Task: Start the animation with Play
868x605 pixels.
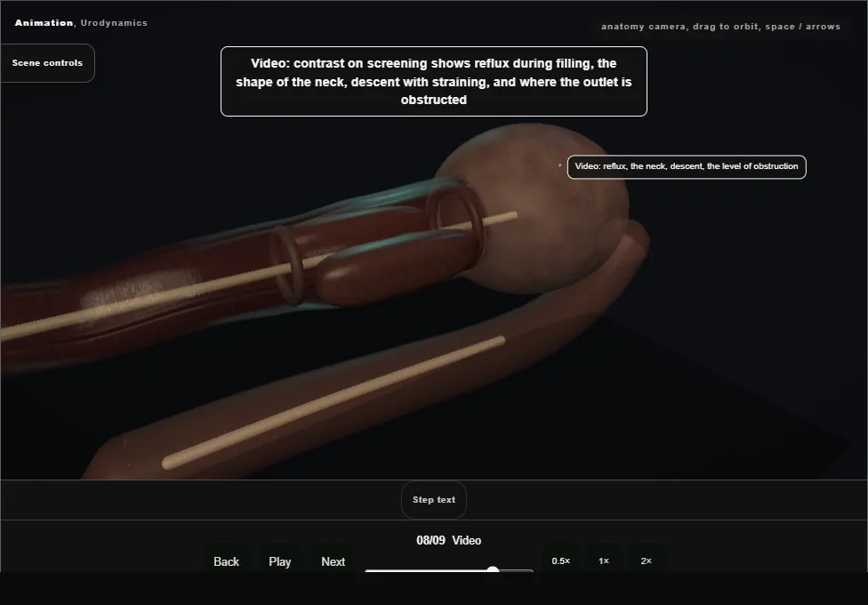Action: 279,561
